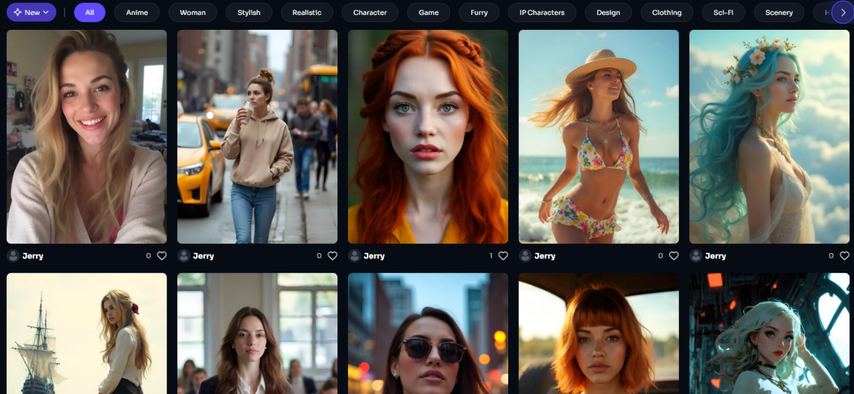Viewport: 854px width, 394px height.
Task: Open the woman beside sailing ship thumbnail
Action: point(87,334)
